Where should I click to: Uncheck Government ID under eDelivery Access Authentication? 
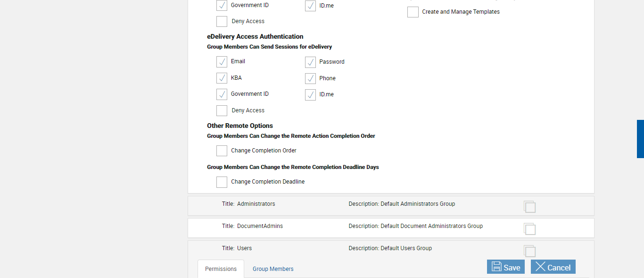(x=222, y=94)
